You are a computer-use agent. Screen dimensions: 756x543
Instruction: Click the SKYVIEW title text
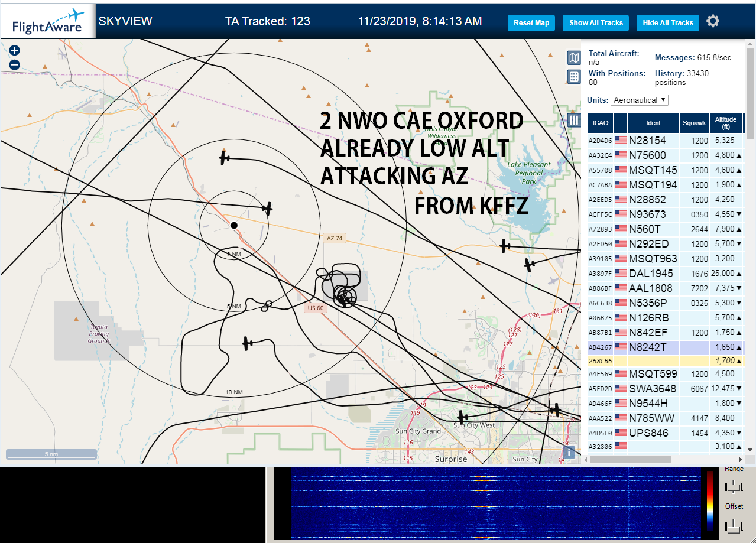point(125,21)
